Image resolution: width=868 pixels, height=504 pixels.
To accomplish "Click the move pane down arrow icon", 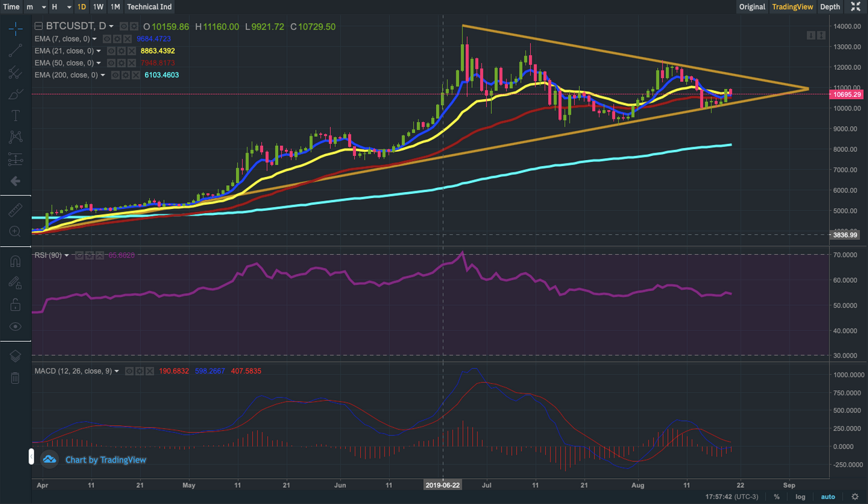I will [x=810, y=35].
